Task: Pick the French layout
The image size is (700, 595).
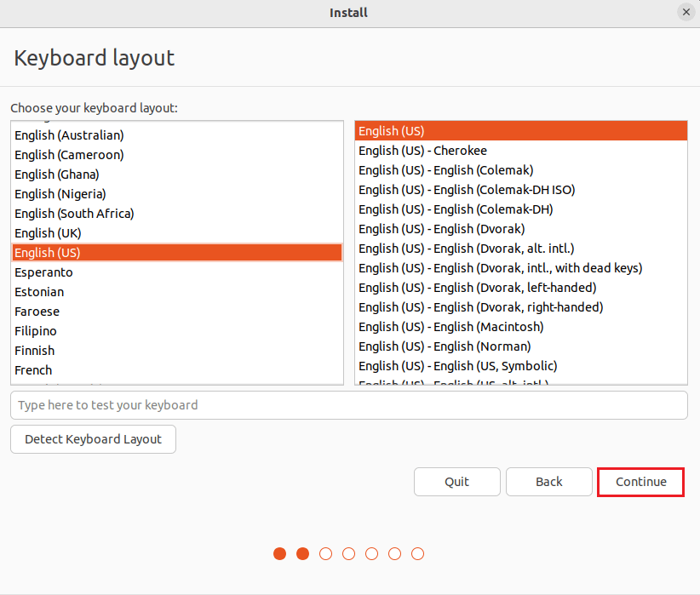Action: (x=33, y=370)
